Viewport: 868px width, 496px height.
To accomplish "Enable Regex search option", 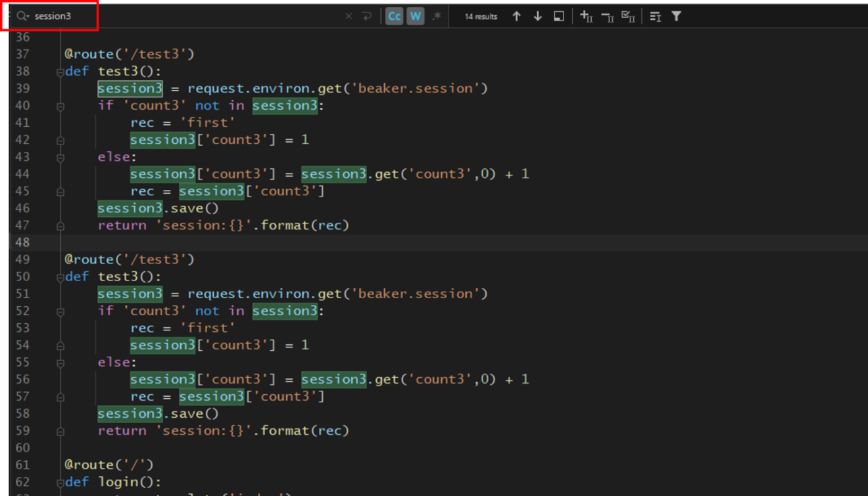I will pos(437,16).
